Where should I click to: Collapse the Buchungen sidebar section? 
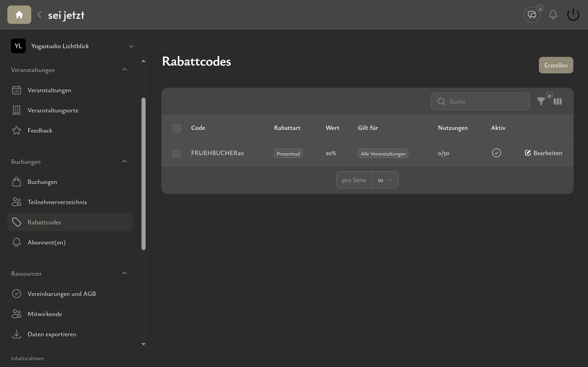tap(124, 161)
